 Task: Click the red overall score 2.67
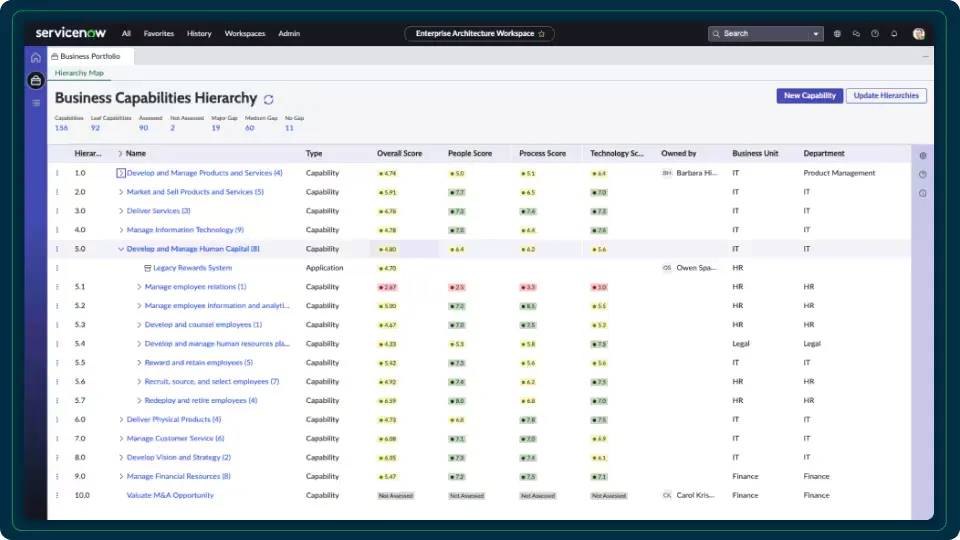388,287
